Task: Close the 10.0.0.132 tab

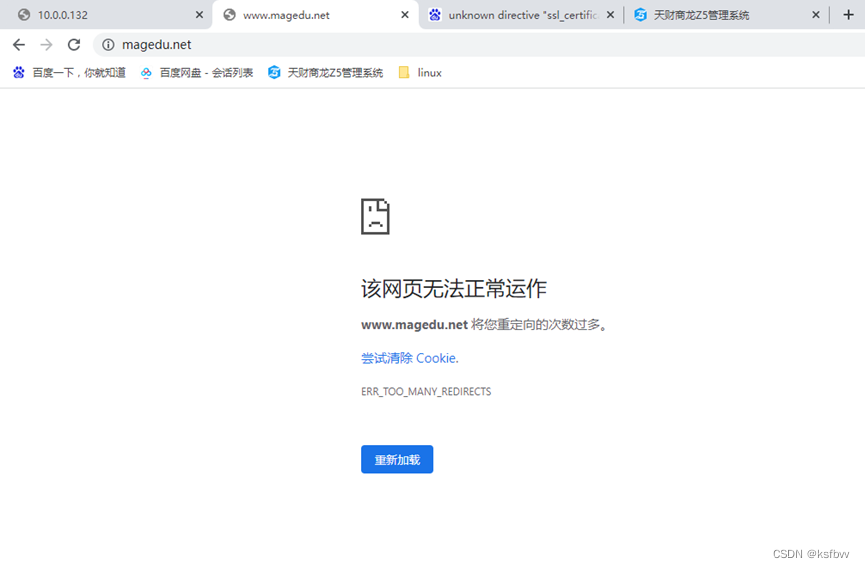Action: [199, 15]
